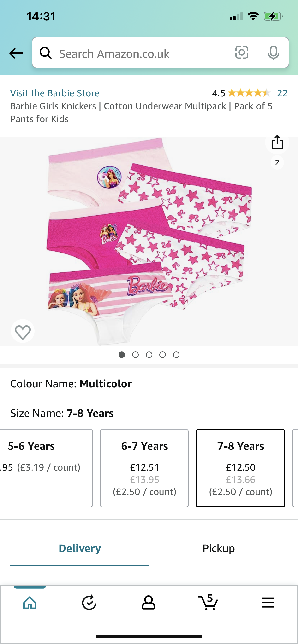Screen dimensions: 298x644
Task: Switch to the Delivery tab
Action: [x=80, y=548]
